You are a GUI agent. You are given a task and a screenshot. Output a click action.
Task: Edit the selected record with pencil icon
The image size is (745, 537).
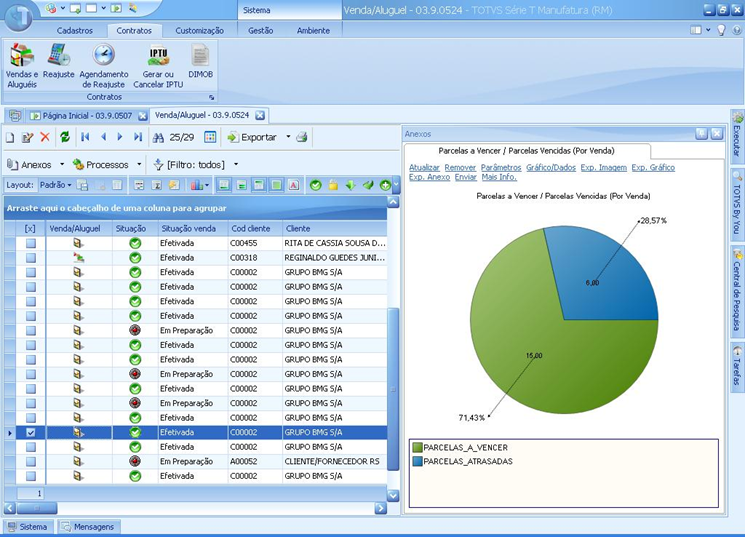point(28,137)
